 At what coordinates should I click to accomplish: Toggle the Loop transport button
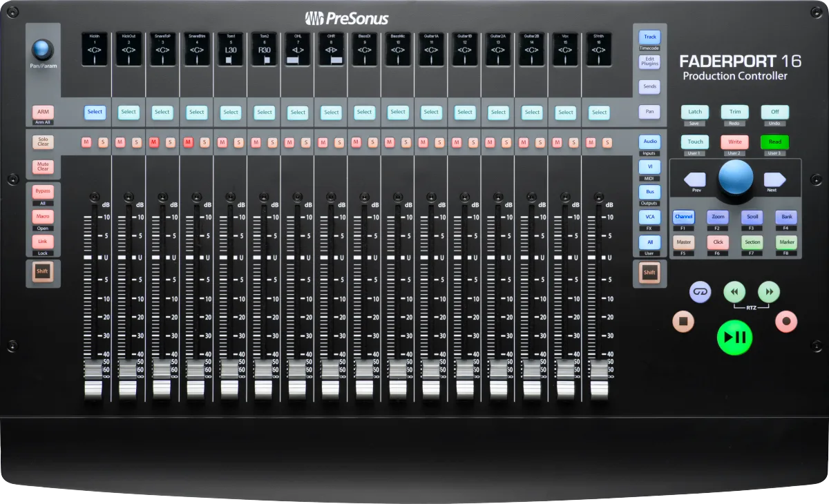coord(701,292)
